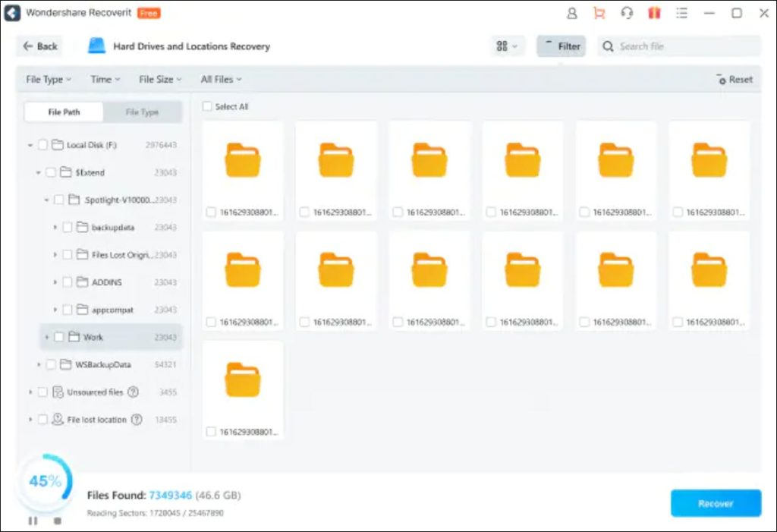Check the WSBackupData checkbox
This screenshot has height=532, width=777.
(x=51, y=364)
